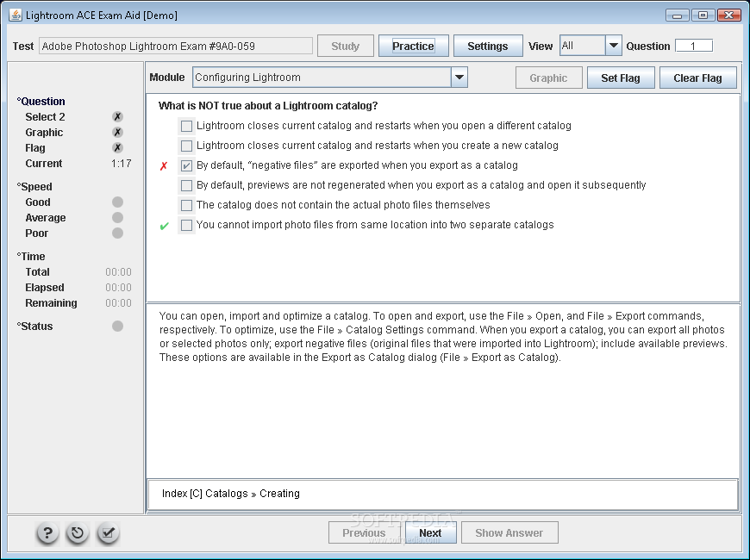Click the circular reset arrow icon
750x560 pixels.
tap(78, 532)
